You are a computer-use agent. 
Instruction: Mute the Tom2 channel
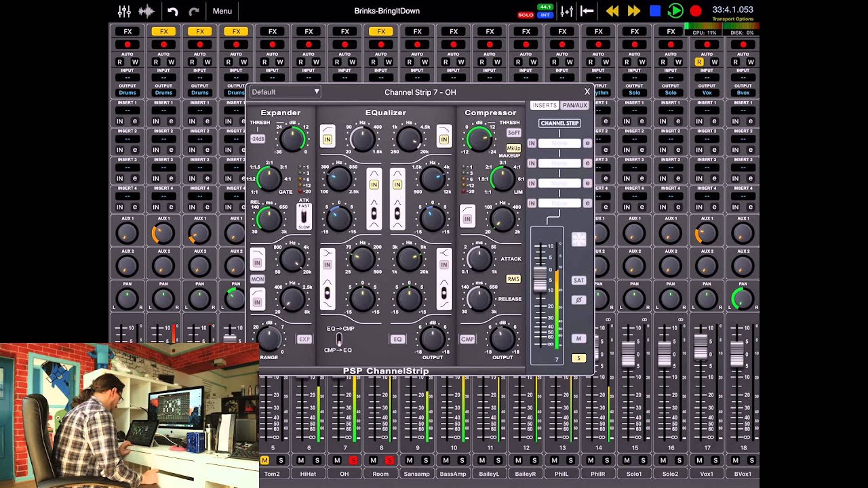(x=265, y=460)
